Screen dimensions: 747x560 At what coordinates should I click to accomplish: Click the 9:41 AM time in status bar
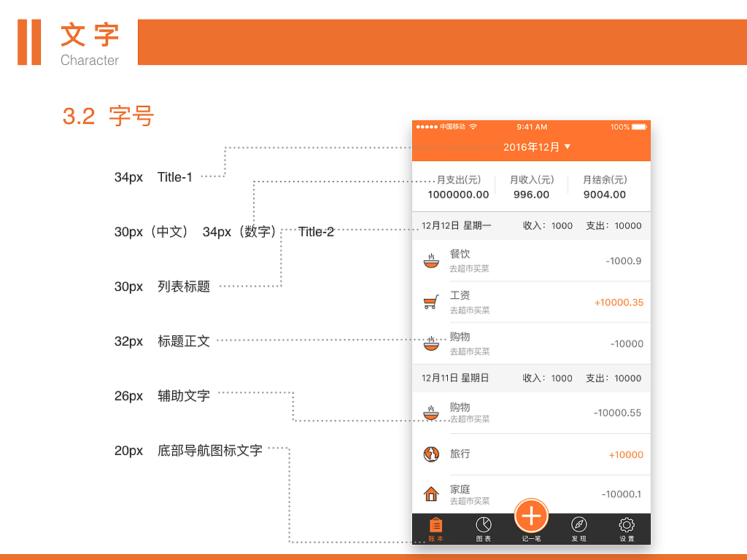tap(530, 127)
